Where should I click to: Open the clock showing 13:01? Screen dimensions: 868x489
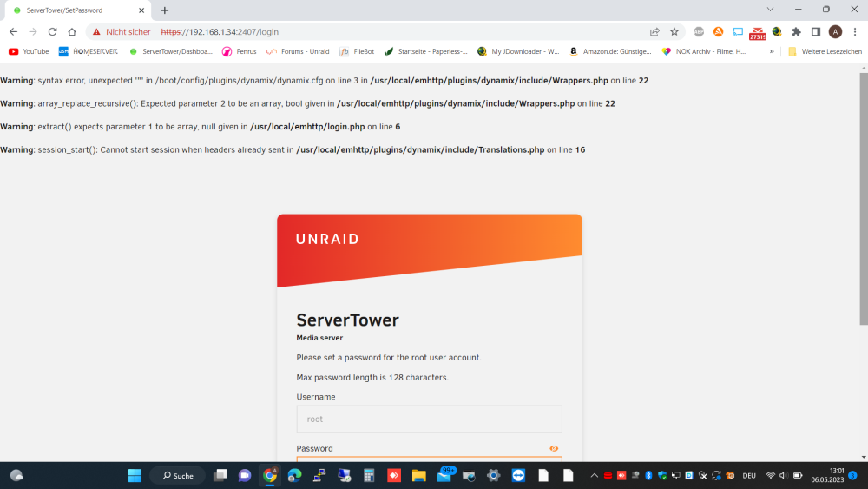tap(827, 475)
